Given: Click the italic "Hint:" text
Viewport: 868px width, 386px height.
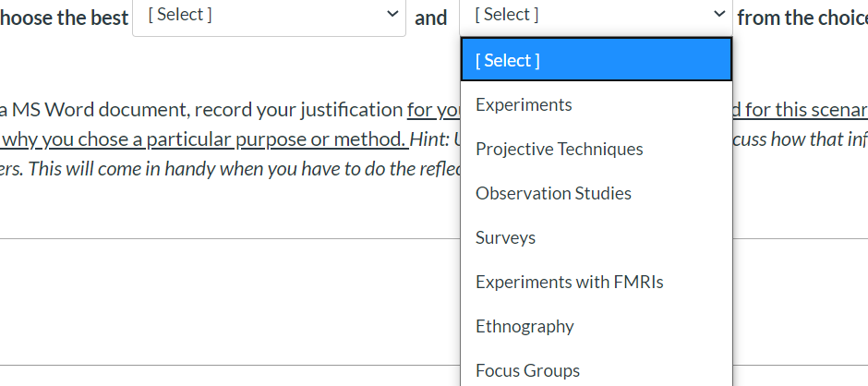Looking at the screenshot, I should tap(429, 139).
